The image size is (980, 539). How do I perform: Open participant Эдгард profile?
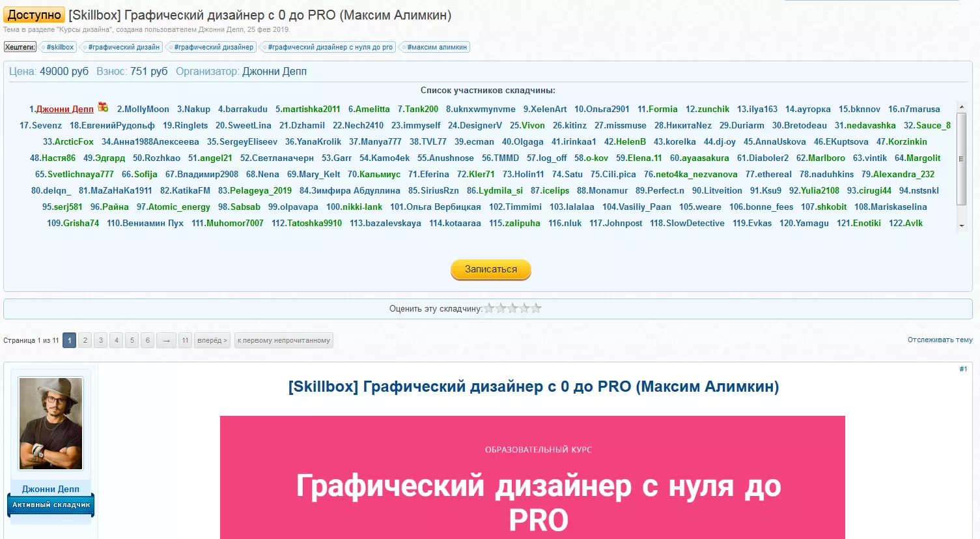click(x=110, y=158)
